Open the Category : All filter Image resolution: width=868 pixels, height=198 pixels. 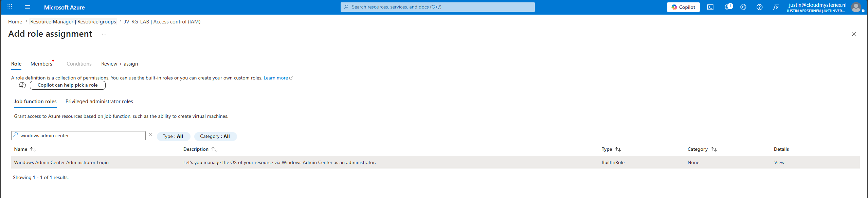click(x=215, y=137)
